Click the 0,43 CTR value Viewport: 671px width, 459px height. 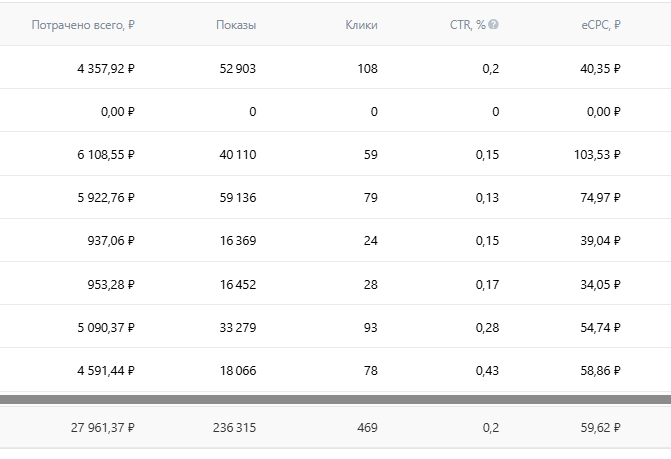(489, 370)
